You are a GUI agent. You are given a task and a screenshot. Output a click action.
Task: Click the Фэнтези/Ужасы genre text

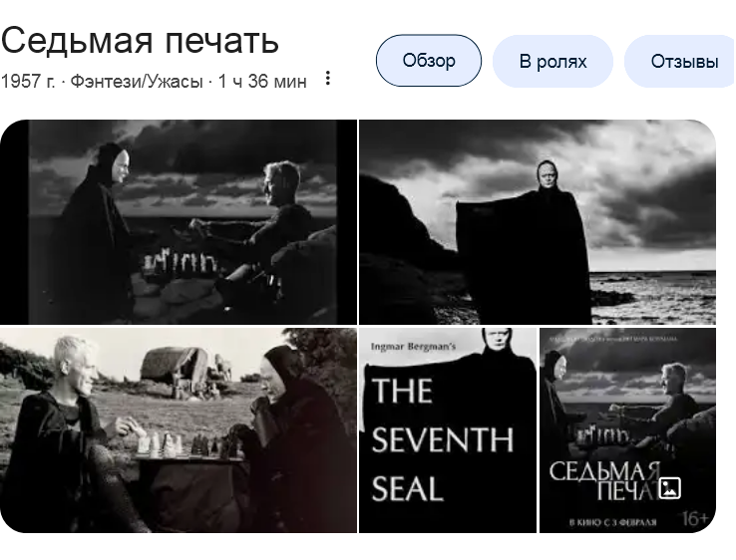click(137, 82)
